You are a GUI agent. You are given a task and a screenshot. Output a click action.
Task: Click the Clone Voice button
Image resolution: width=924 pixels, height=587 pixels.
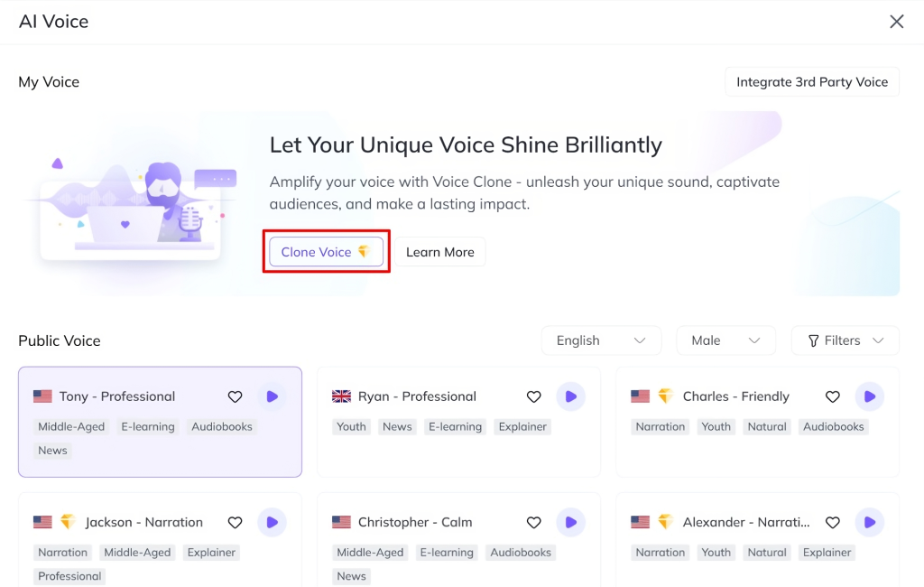tap(326, 252)
